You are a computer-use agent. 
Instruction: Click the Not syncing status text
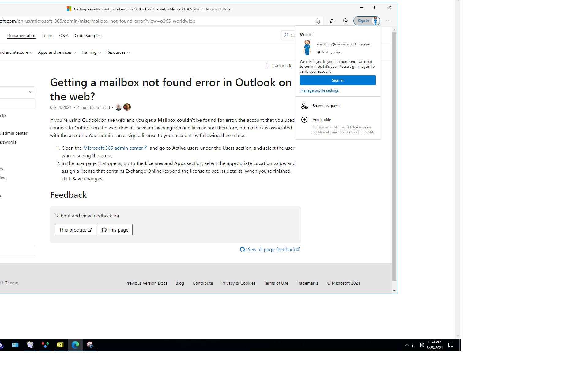click(331, 52)
